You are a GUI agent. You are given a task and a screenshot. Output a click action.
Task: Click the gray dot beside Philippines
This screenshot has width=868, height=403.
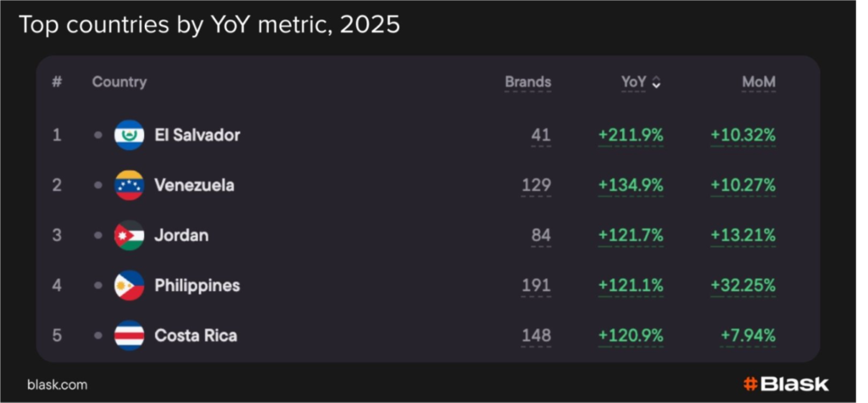click(98, 286)
